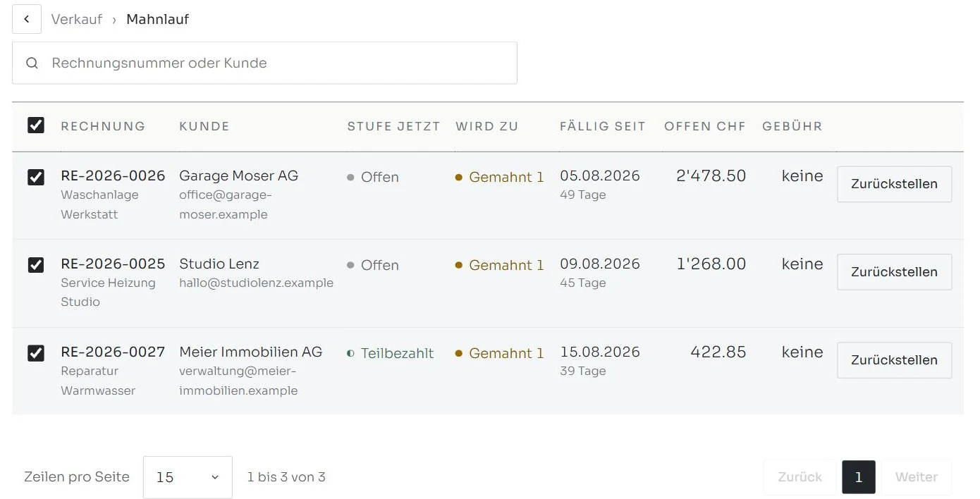This screenshot has width=980, height=499.
Task: Click Zurückstellen for Meier Immobilien AG
Action: point(894,360)
